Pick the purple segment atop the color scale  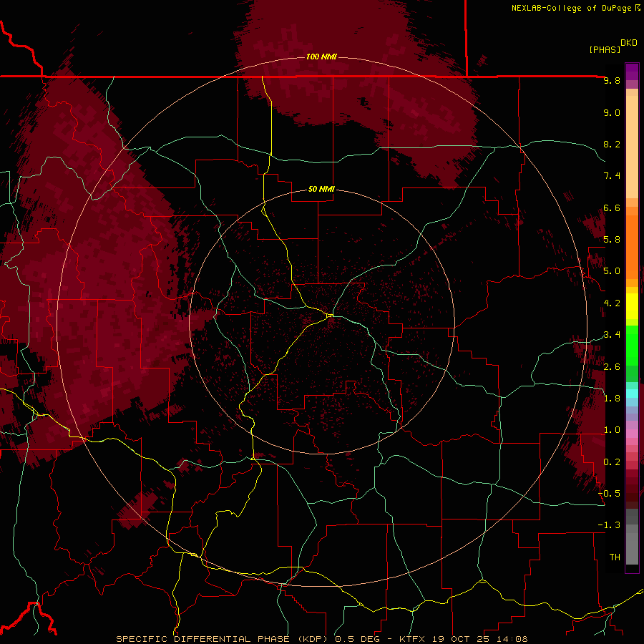point(632,72)
